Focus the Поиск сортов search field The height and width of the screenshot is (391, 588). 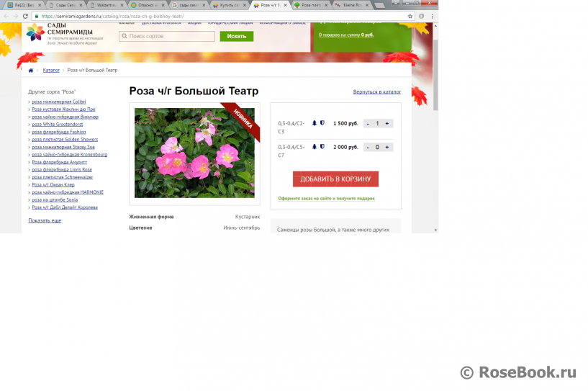[167, 36]
